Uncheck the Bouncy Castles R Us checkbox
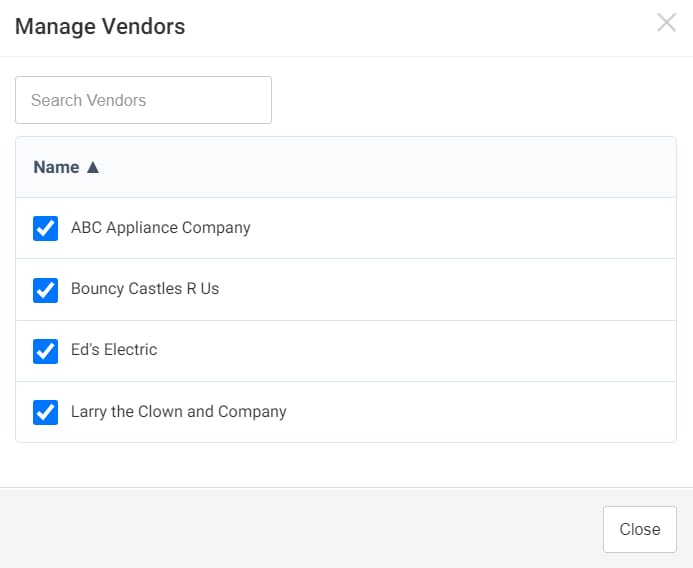 pos(46,290)
